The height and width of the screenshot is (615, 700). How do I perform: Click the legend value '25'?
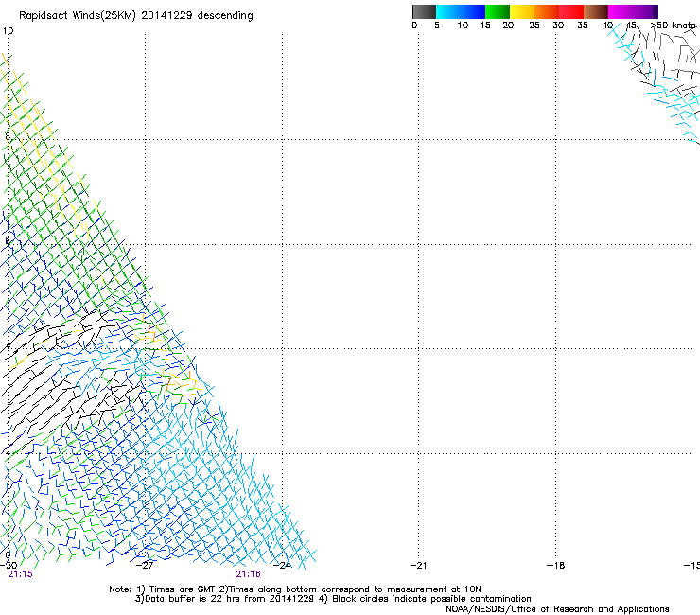[x=534, y=26]
